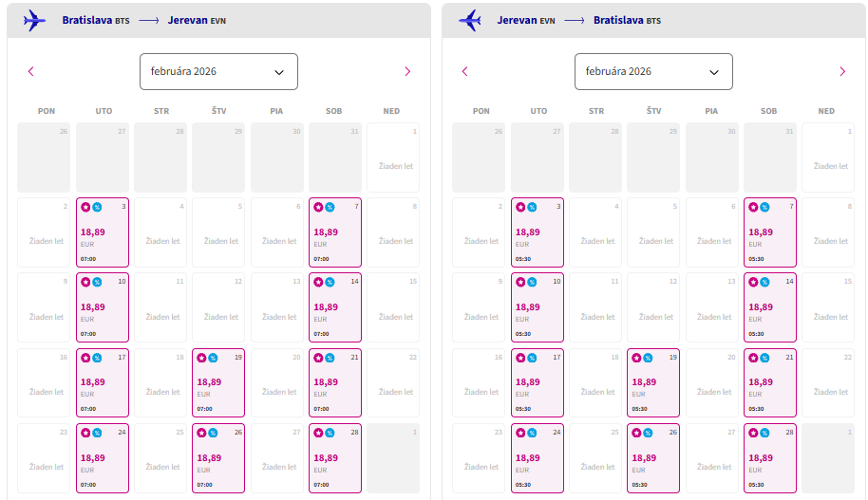Select outbound flight on February 10 at 07:00
868x500 pixels.
coord(103,307)
